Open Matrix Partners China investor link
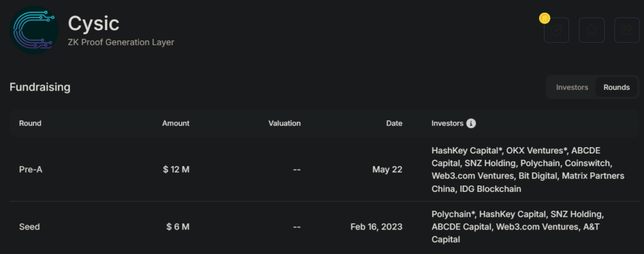This screenshot has height=254, width=644. (x=593, y=176)
